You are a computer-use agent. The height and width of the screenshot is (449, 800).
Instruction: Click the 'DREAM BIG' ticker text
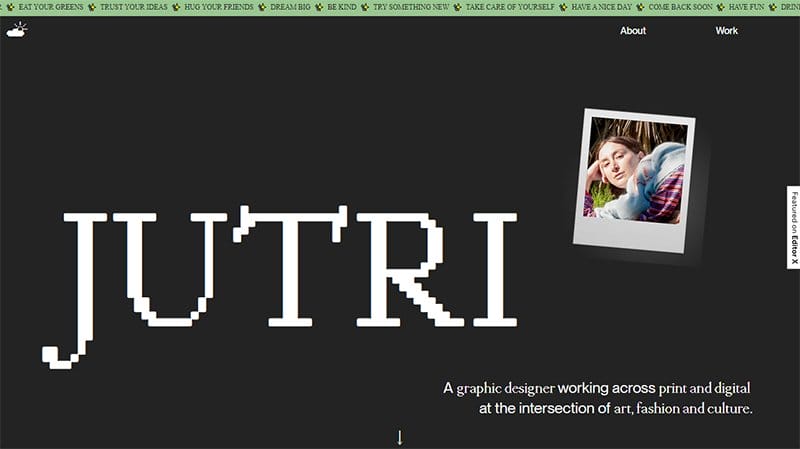point(290,7)
